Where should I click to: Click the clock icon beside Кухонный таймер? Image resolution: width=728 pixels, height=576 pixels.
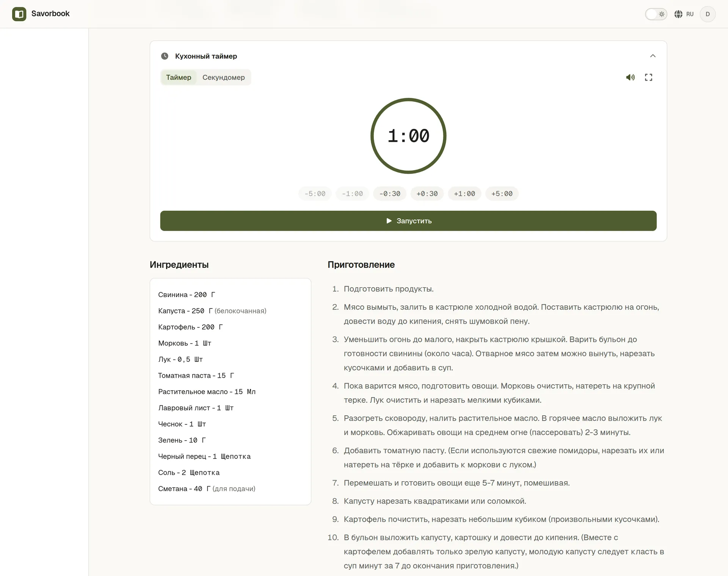point(165,56)
